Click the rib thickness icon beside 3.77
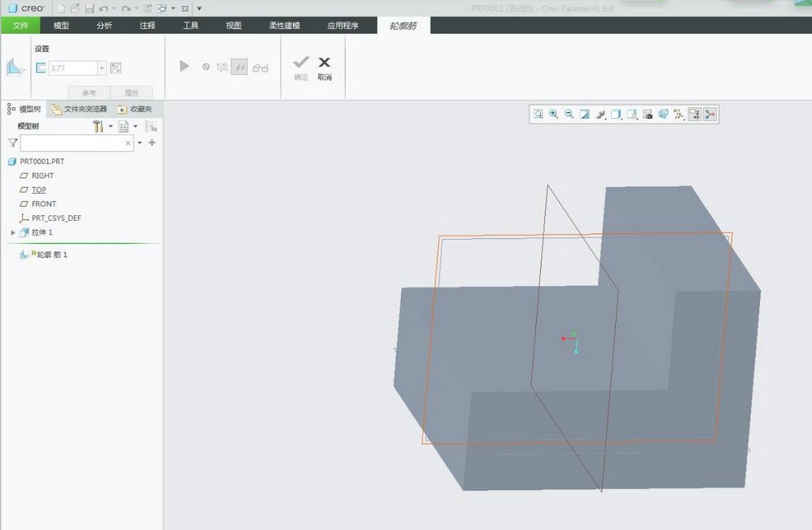Image resolution: width=812 pixels, height=530 pixels. tap(40, 68)
